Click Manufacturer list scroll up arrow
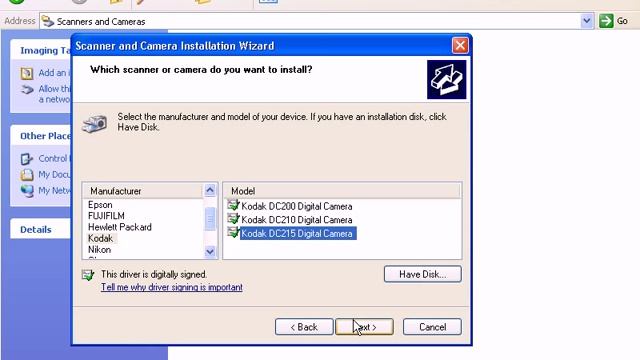Image resolution: width=640 pixels, height=360 pixels. coord(210,190)
